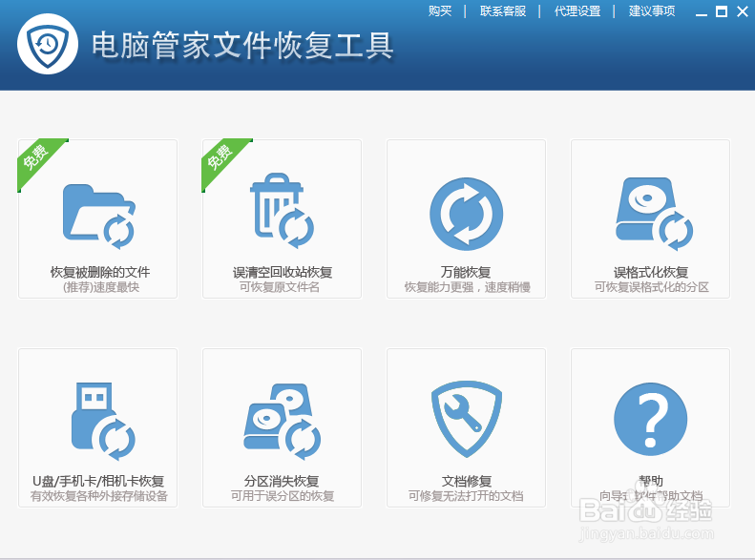Screen dimensions: 755x560
Task: Select the 文档修复 label
Action: [x=466, y=481]
